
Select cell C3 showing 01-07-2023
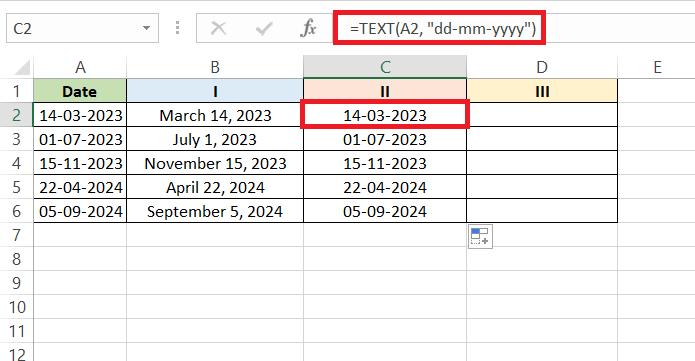[x=385, y=139]
